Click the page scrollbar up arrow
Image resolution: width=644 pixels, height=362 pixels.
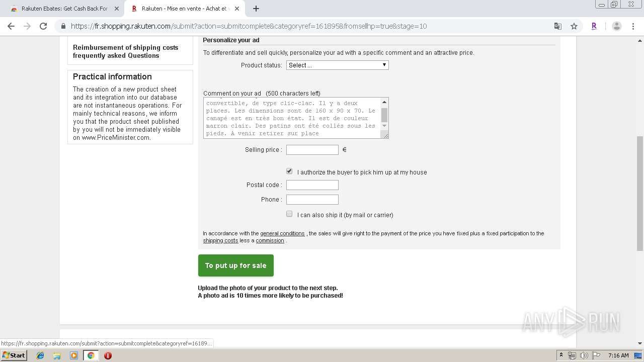click(x=640, y=40)
